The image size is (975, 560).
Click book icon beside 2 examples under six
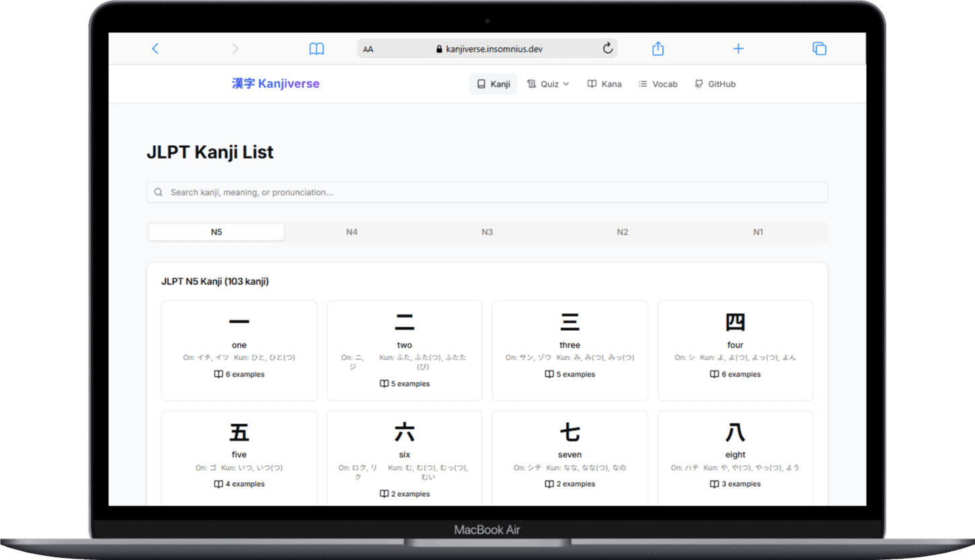pyautogui.click(x=384, y=494)
